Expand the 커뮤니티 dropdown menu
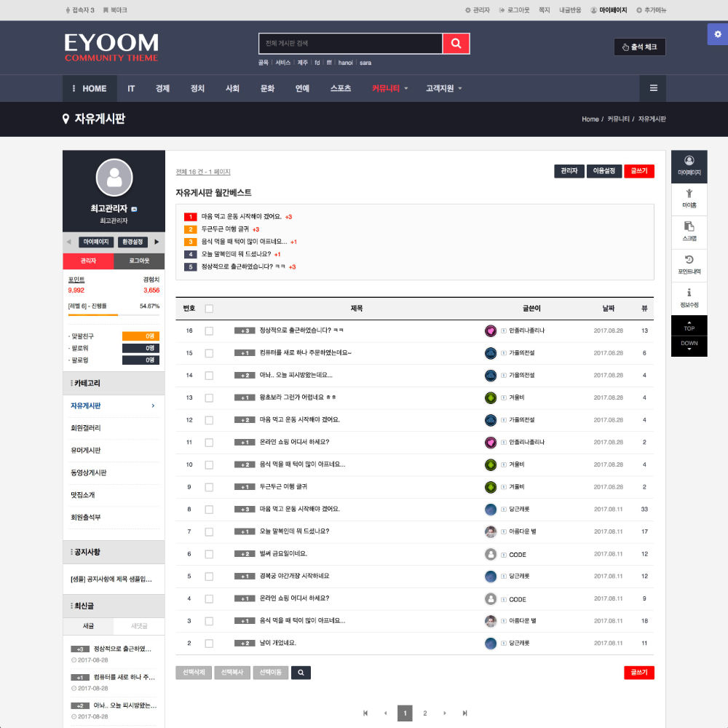Image resolution: width=728 pixels, height=728 pixels. pos(389,88)
